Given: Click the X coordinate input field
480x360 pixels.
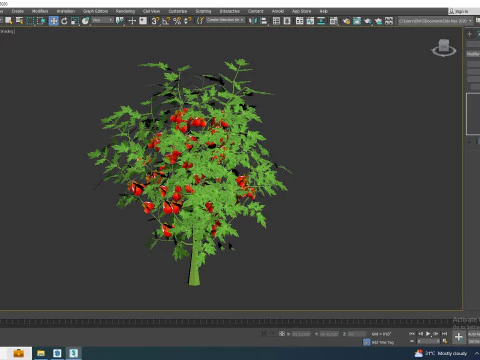Looking at the screenshot, I should 301,334.
